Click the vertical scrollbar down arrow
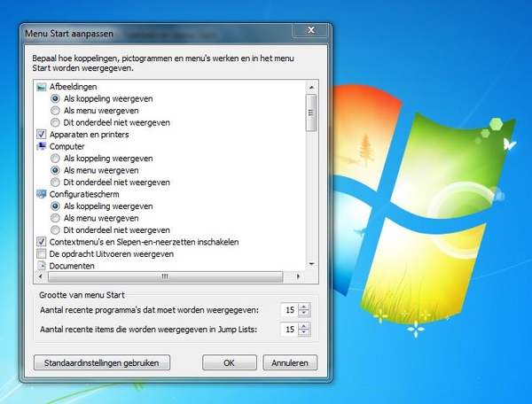Image resolution: width=532 pixels, height=404 pixels. 311,264
